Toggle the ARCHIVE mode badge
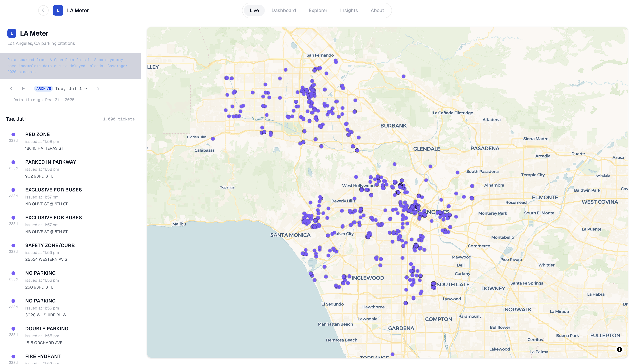Image resolution: width=634 pixels, height=364 pixels. point(43,89)
